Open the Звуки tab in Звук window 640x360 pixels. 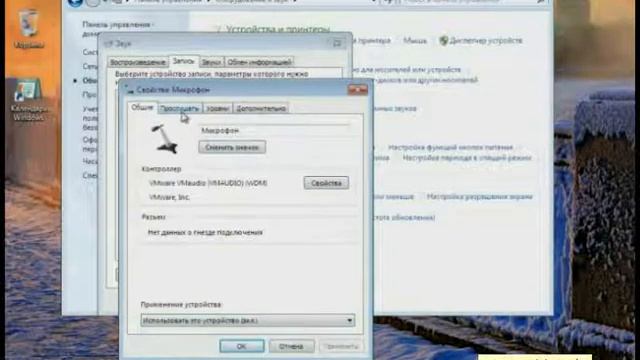coord(211,62)
